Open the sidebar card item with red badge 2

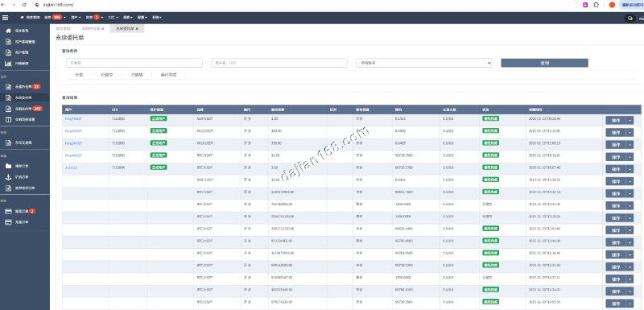coord(25,211)
